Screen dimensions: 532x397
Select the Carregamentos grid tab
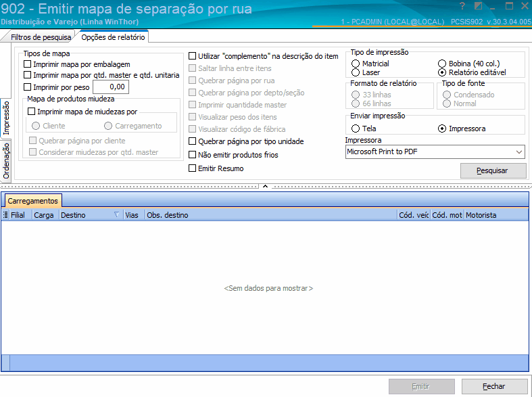pos(33,201)
